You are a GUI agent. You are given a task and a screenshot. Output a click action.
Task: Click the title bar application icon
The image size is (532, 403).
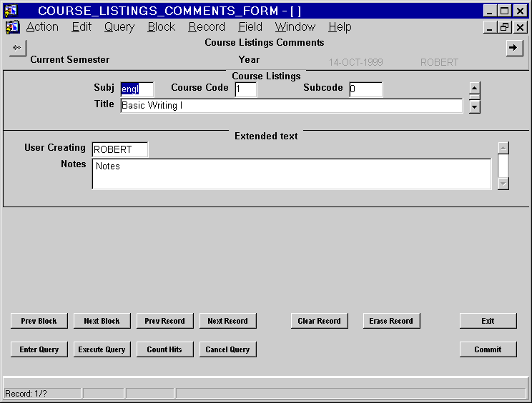[x=11, y=11]
